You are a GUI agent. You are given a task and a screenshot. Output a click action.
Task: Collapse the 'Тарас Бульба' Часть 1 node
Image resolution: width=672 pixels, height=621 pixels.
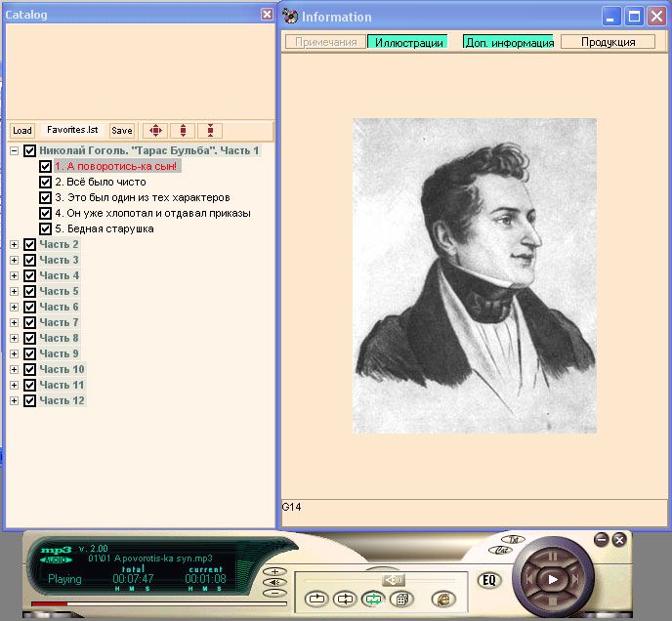[14, 150]
